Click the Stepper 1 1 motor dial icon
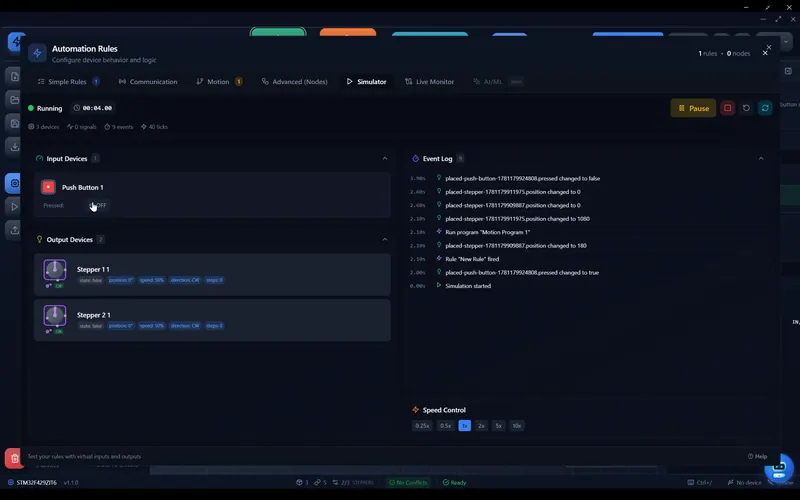 tap(55, 270)
